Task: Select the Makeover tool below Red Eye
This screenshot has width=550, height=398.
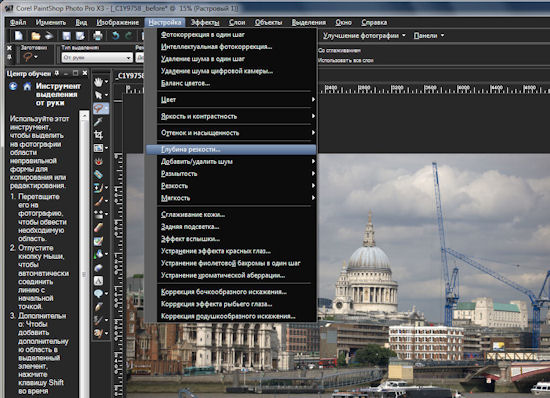Action: pos(98,174)
